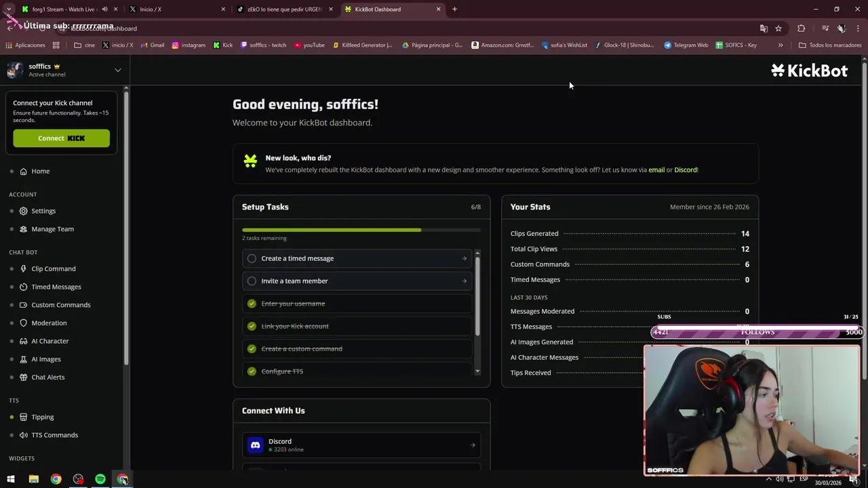Open Clip Command page
Viewport: 868px width, 488px height.
click(x=53, y=269)
